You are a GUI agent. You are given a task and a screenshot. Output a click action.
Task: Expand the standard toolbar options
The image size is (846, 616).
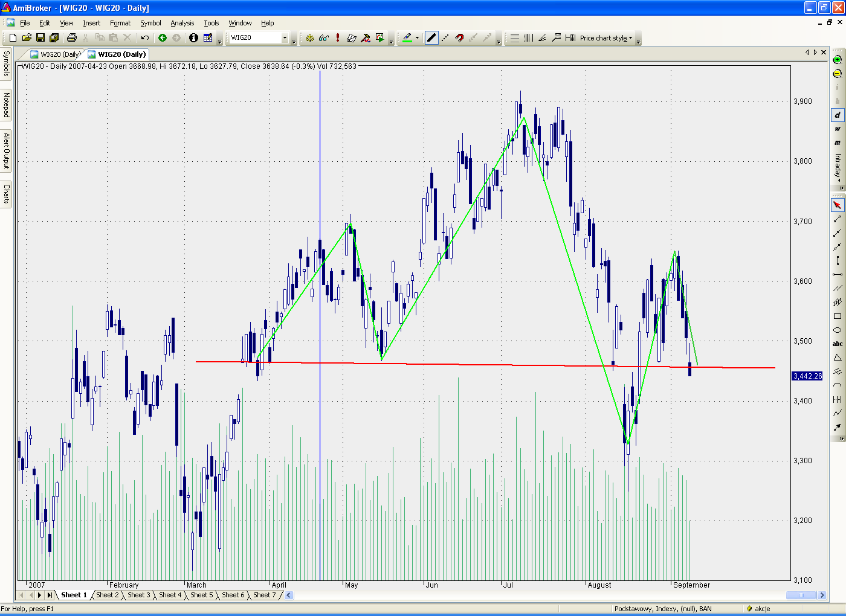[x=219, y=40]
